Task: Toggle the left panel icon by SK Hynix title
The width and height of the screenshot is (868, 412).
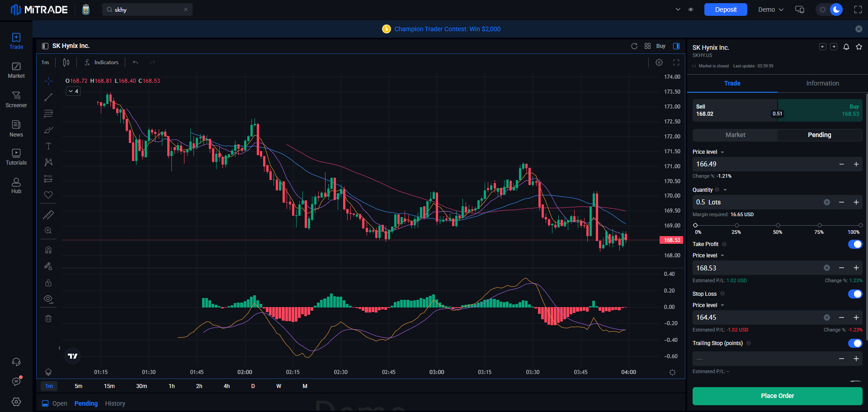Action: click(x=45, y=46)
